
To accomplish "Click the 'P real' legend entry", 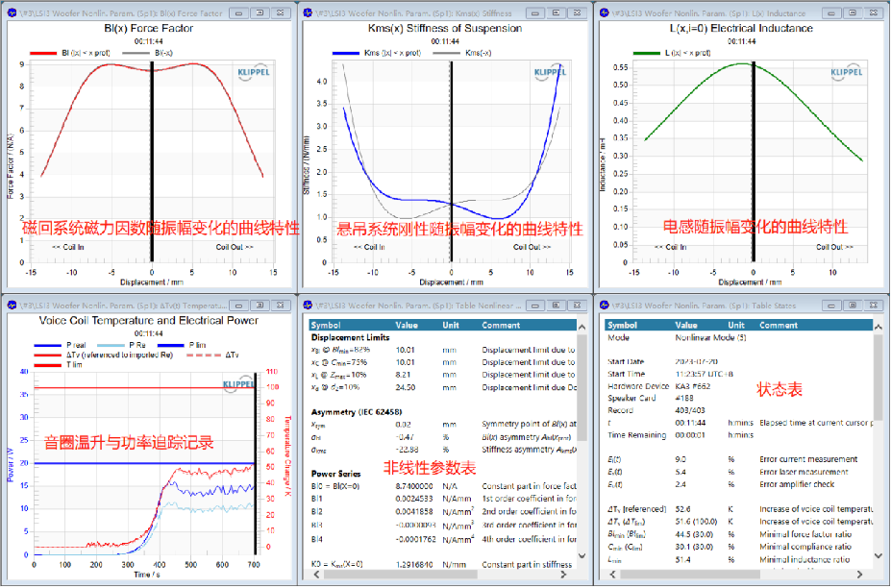I will point(60,345).
